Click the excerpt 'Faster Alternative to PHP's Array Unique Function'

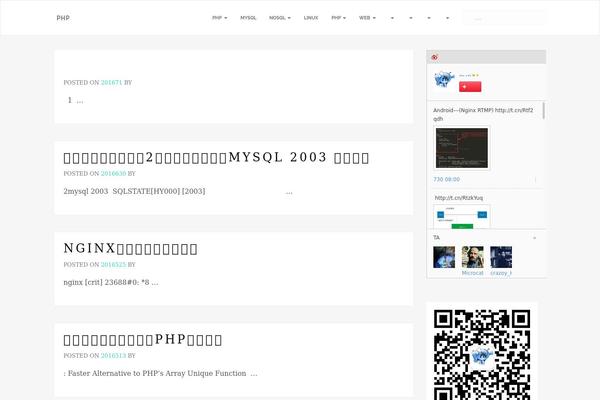pyautogui.click(x=160, y=374)
